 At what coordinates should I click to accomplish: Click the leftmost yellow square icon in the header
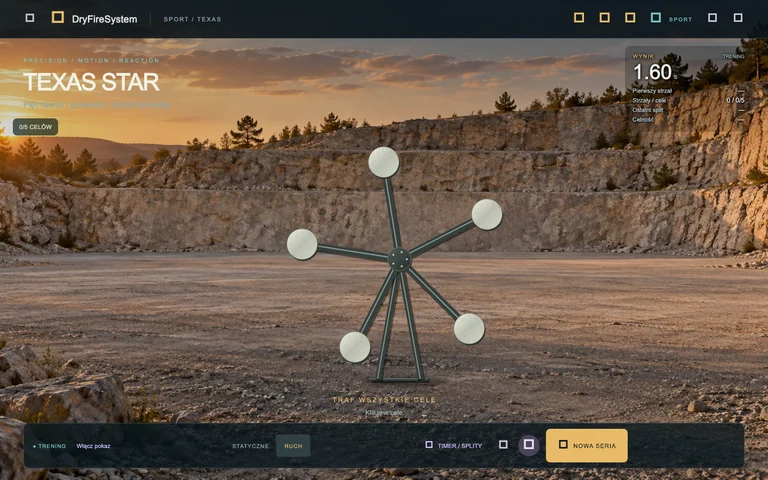tap(579, 18)
